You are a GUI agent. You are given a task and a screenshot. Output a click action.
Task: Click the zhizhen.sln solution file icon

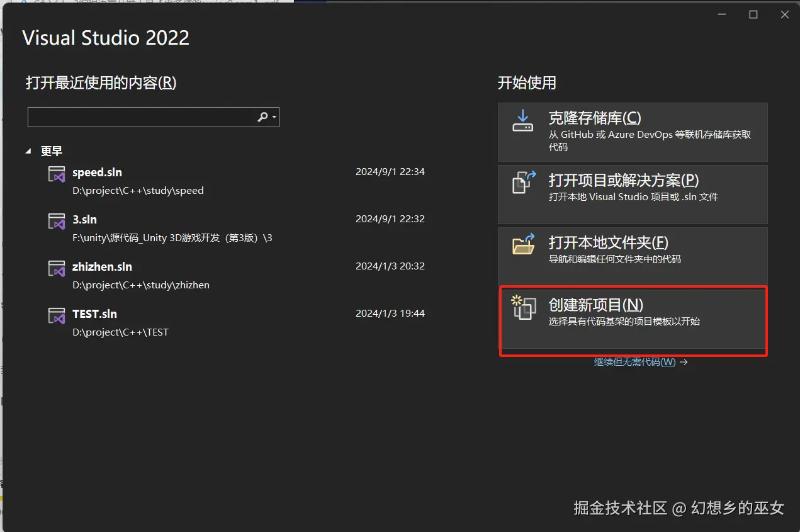(x=57, y=268)
